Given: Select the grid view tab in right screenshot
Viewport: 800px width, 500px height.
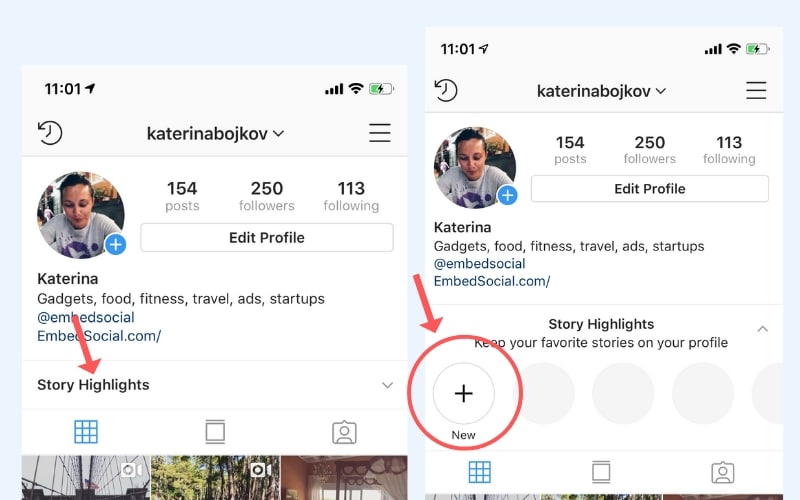Looking at the screenshot, I should [480, 472].
